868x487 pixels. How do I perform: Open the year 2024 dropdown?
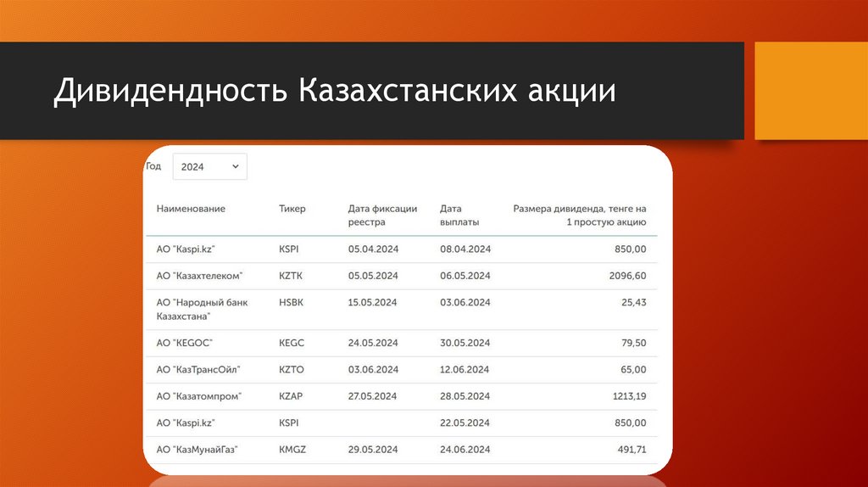[x=210, y=167]
